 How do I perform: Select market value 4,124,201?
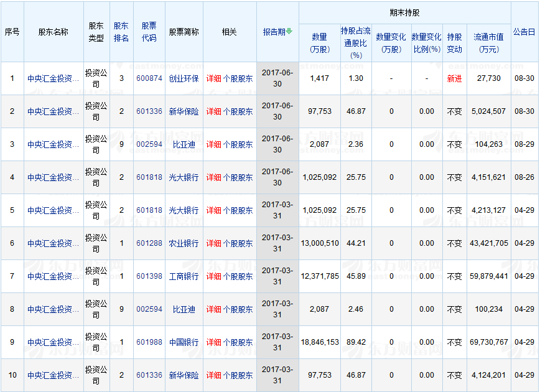(x=489, y=375)
